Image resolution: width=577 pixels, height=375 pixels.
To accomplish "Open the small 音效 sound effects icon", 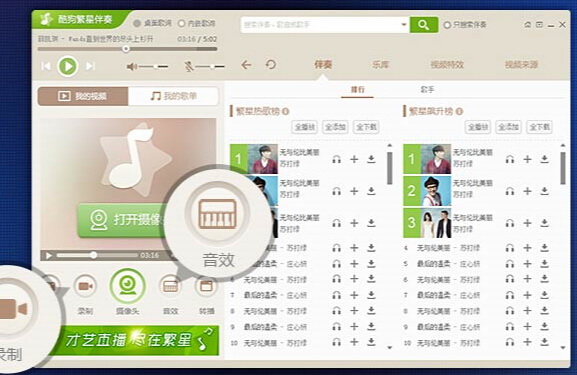I will coord(170,286).
